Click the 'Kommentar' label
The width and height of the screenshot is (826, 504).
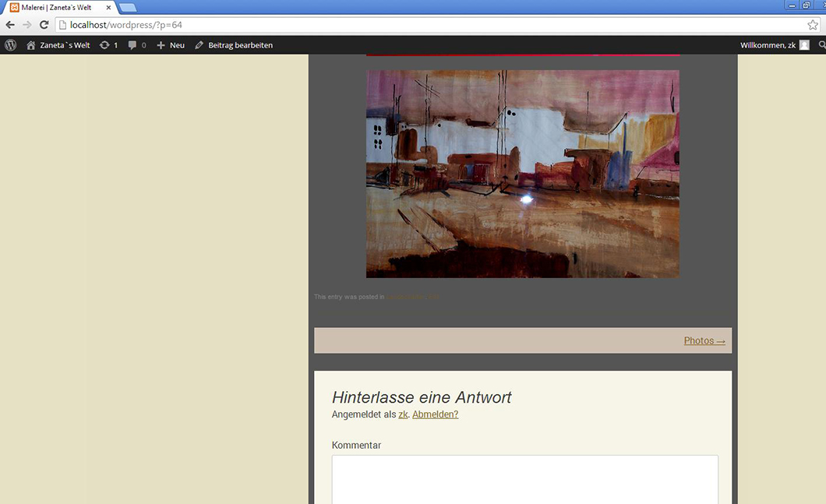tap(356, 445)
